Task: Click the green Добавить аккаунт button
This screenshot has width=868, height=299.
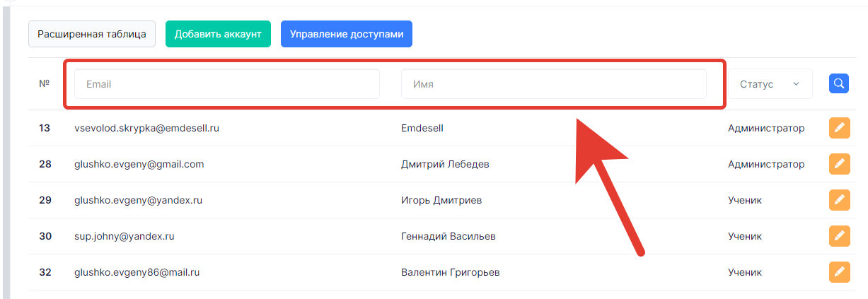Action: (218, 34)
